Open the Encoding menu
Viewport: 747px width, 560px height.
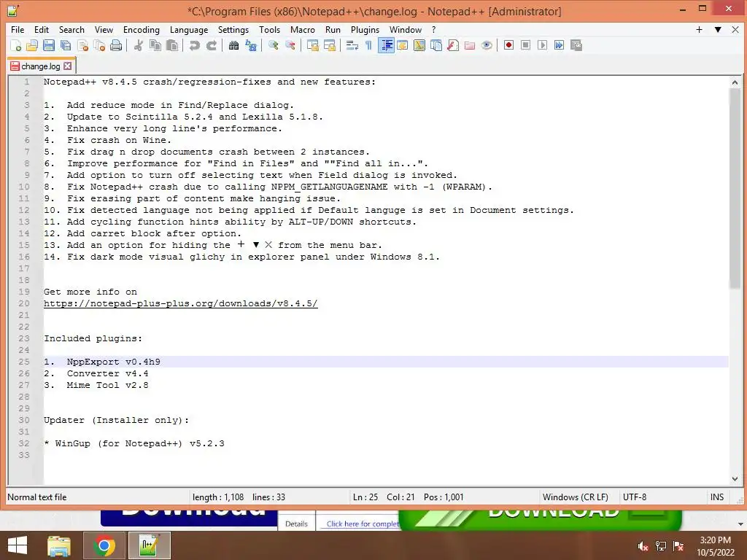142,29
